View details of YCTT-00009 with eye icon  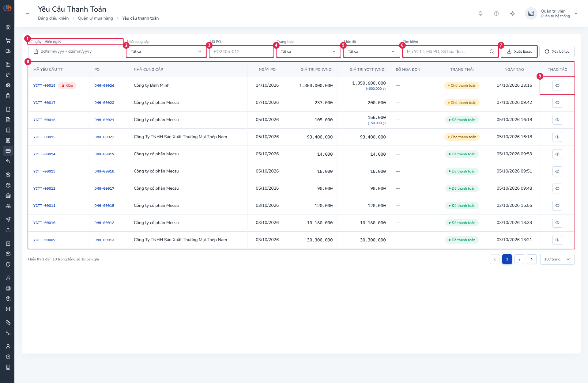point(557,240)
